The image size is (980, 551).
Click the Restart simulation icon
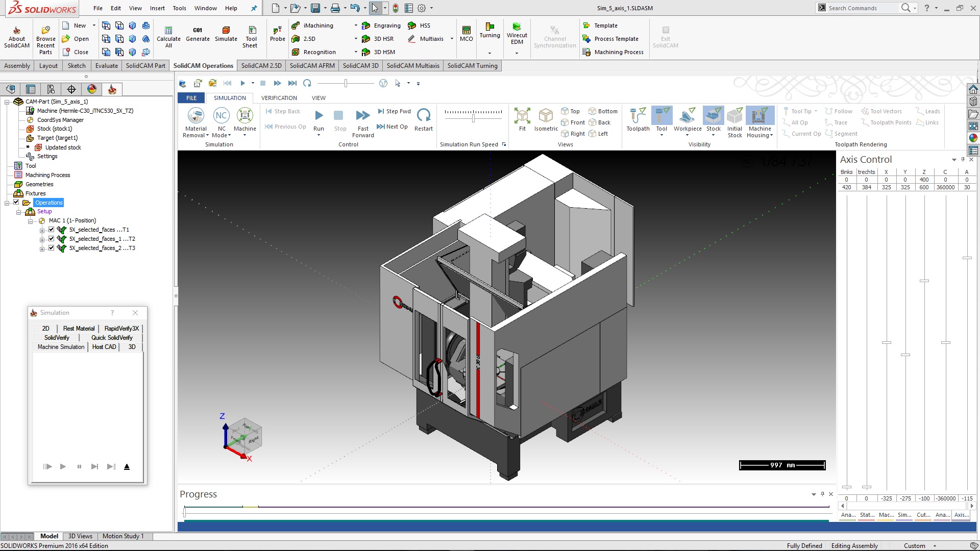pyautogui.click(x=424, y=120)
